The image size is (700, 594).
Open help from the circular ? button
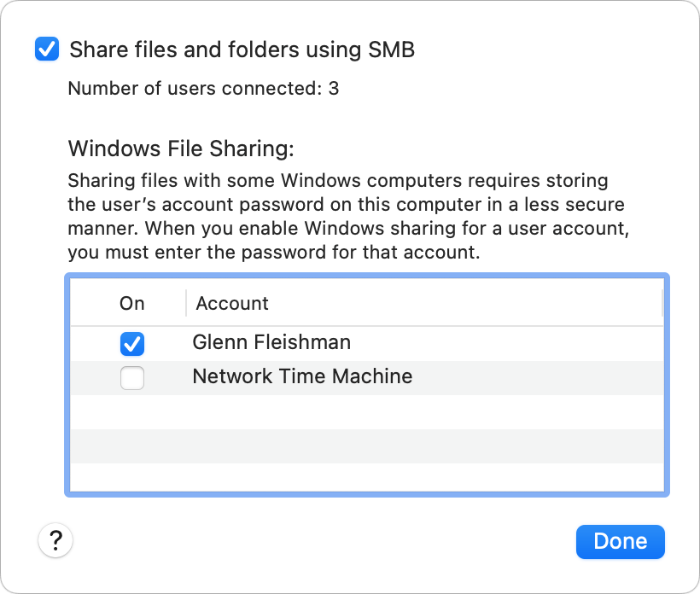[55, 540]
